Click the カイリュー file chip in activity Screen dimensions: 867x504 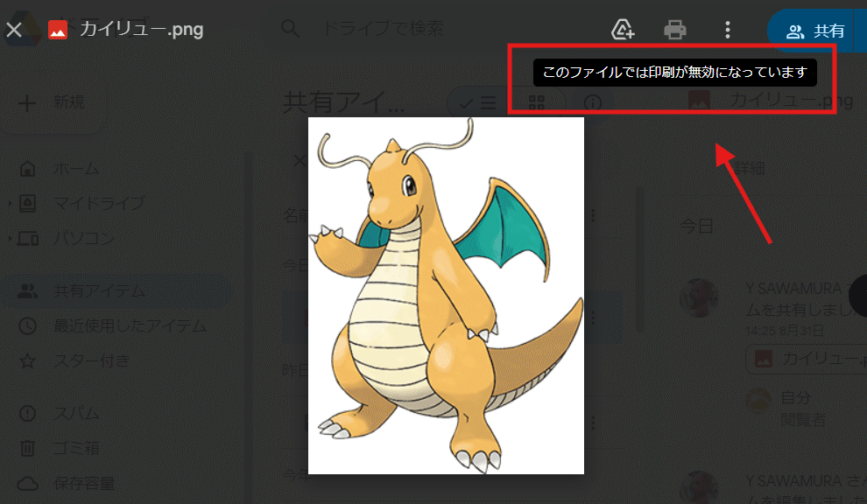(x=807, y=360)
